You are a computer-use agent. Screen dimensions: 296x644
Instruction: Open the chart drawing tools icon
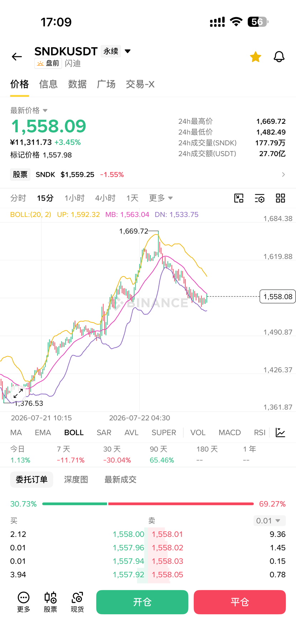coord(239,198)
